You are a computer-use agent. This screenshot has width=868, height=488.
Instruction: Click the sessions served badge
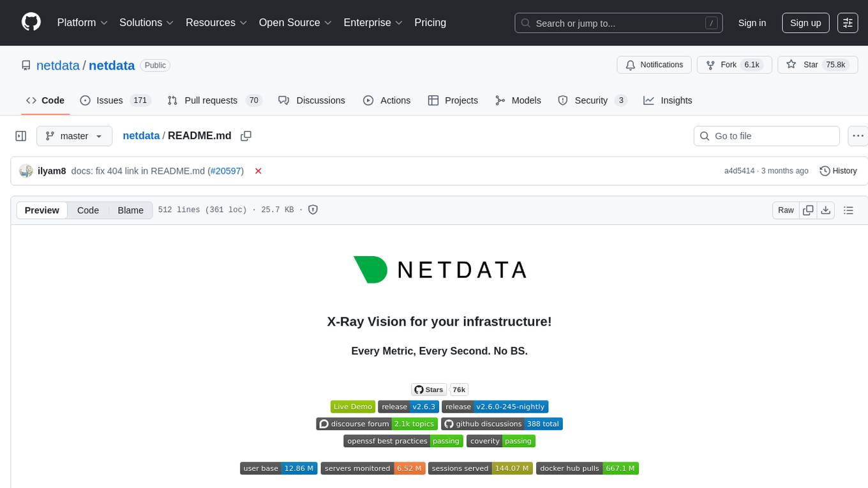[481, 468]
